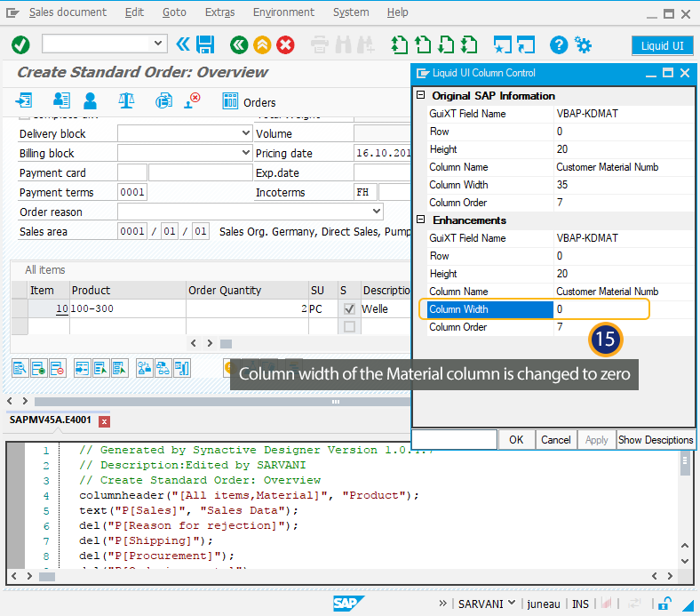
Task: Select the Column Order row under Enhancements
Action: pyautogui.click(x=561, y=327)
